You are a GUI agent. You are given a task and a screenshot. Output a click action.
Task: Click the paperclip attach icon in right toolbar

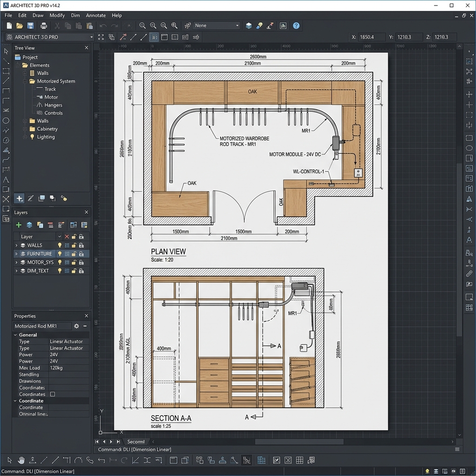[x=469, y=273]
